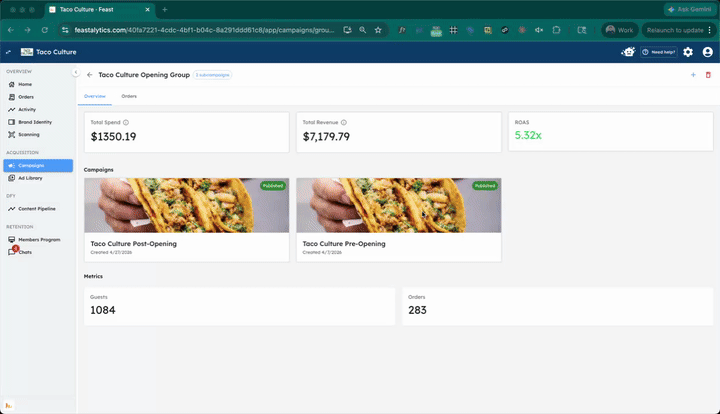The width and height of the screenshot is (720, 414).
Task: Open a new browser tab
Action: pyautogui.click(x=164, y=9)
